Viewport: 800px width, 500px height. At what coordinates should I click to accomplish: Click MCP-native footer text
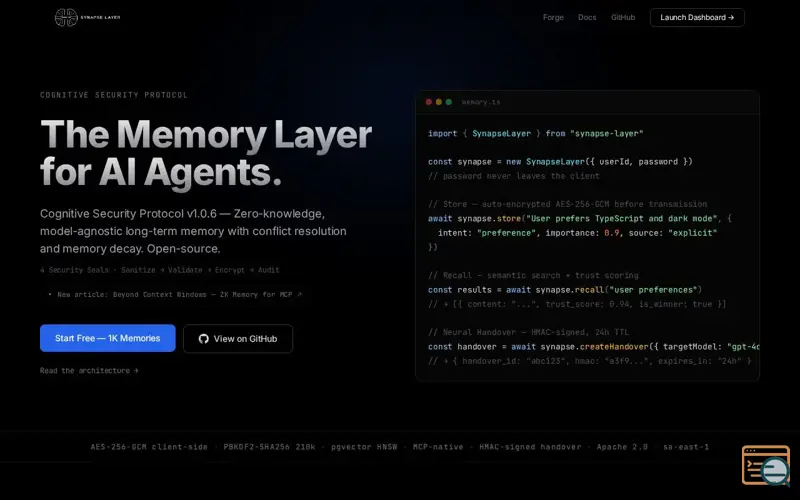point(438,447)
